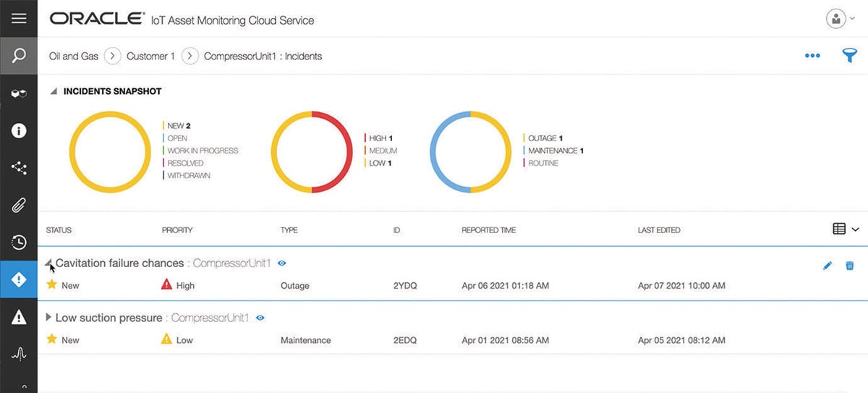Click the MAINTENANCE 1 type legend entry

[554, 151]
